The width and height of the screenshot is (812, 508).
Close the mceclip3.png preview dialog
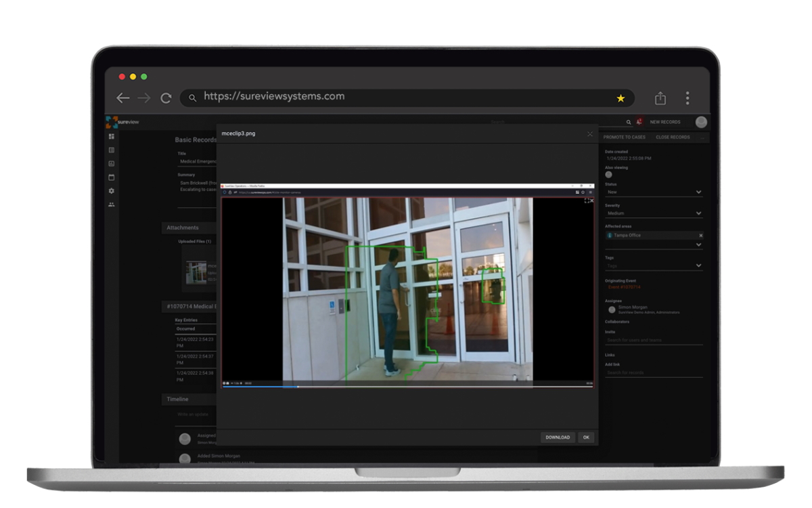click(589, 134)
